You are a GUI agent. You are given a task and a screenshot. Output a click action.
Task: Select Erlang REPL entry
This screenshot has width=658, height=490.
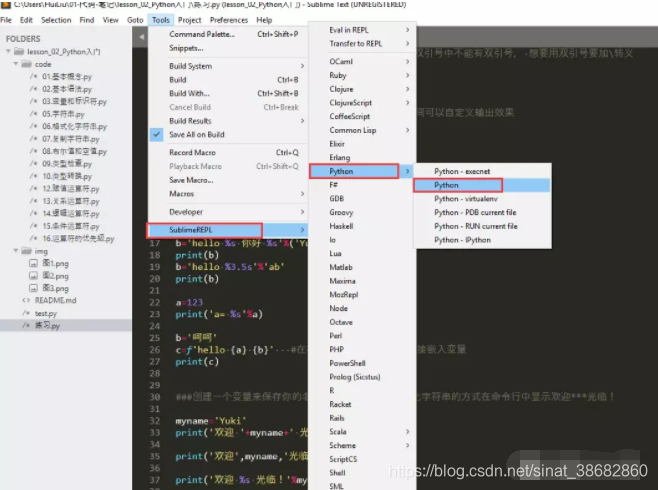(x=362, y=158)
